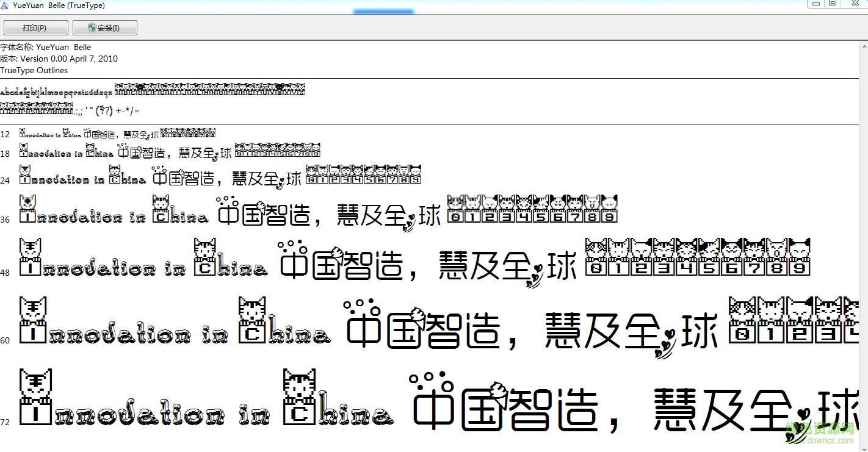Click the 12-point sample preview row
Viewport: 868px width, 452px height.
(x=116, y=133)
